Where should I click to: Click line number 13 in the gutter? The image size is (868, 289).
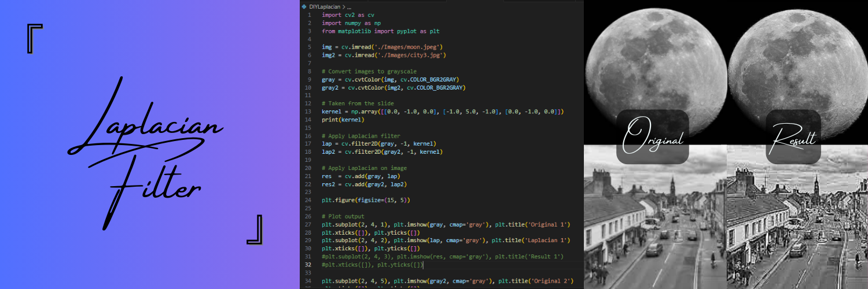[x=310, y=111]
